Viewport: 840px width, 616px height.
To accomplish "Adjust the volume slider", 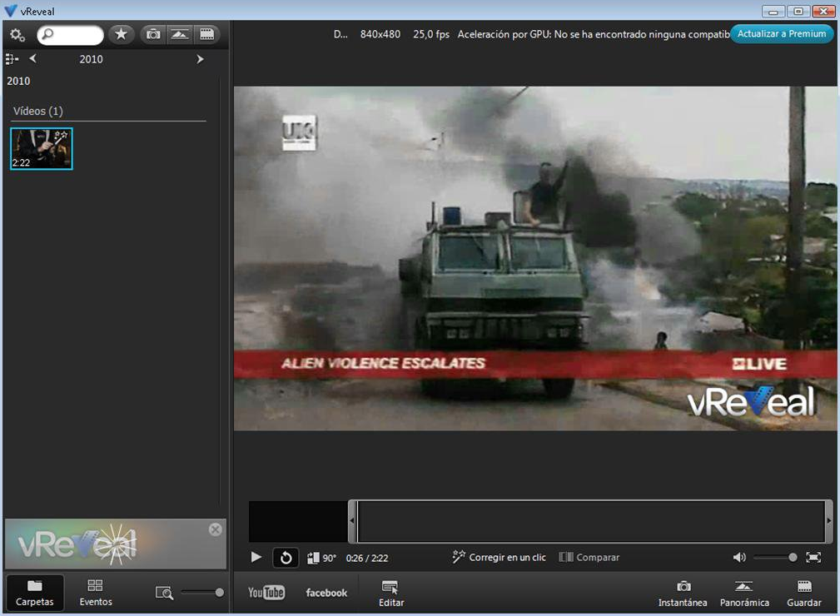I will click(x=775, y=558).
